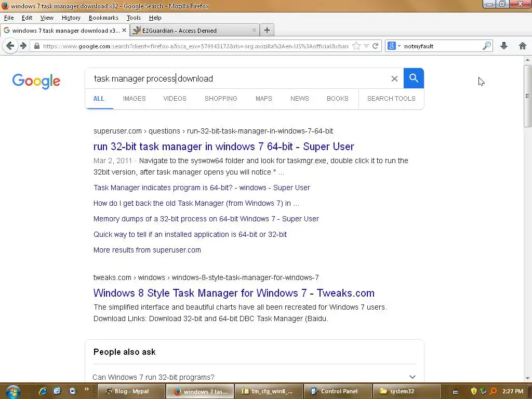Expand the quick launch overflow chevron

[x=87, y=389]
